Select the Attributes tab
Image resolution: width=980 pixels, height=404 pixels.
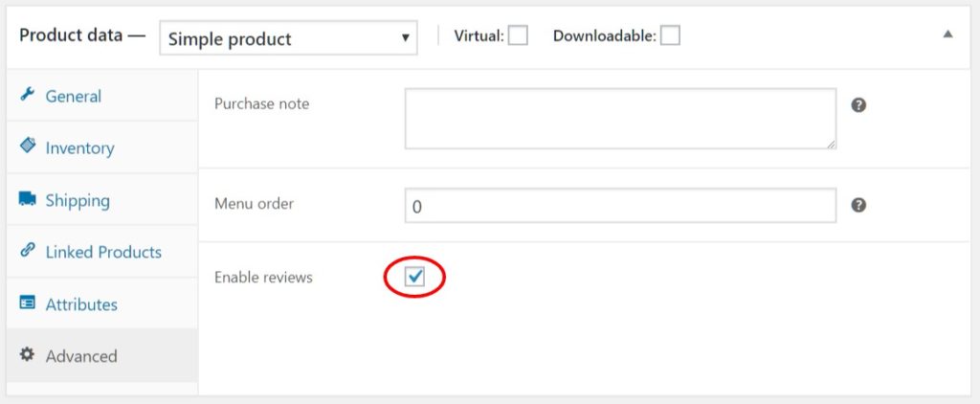[x=101, y=303]
